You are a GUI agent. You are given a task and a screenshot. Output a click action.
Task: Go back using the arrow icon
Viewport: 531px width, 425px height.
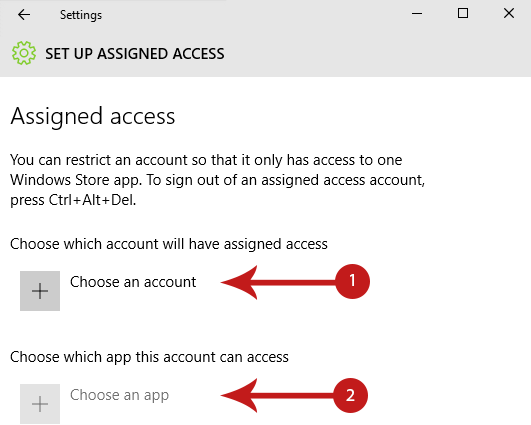[x=24, y=15]
